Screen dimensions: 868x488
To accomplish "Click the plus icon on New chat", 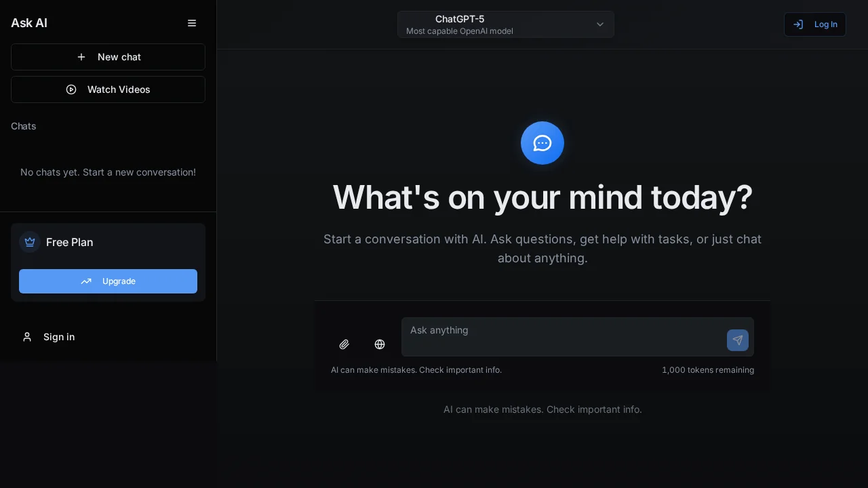I will coord(81,57).
